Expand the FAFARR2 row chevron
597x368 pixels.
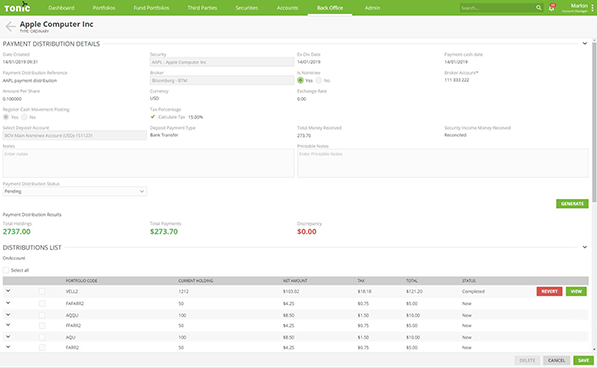(x=8, y=303)
